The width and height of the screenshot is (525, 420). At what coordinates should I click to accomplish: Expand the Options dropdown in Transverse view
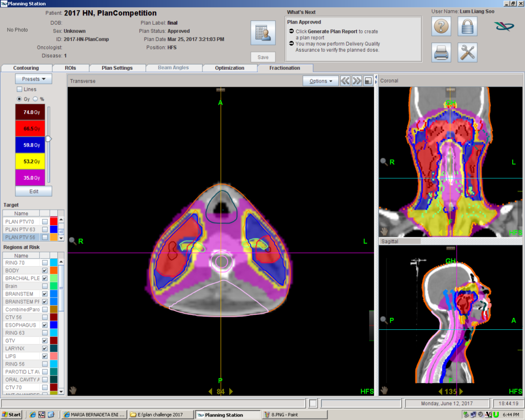[x=320, y=81]
